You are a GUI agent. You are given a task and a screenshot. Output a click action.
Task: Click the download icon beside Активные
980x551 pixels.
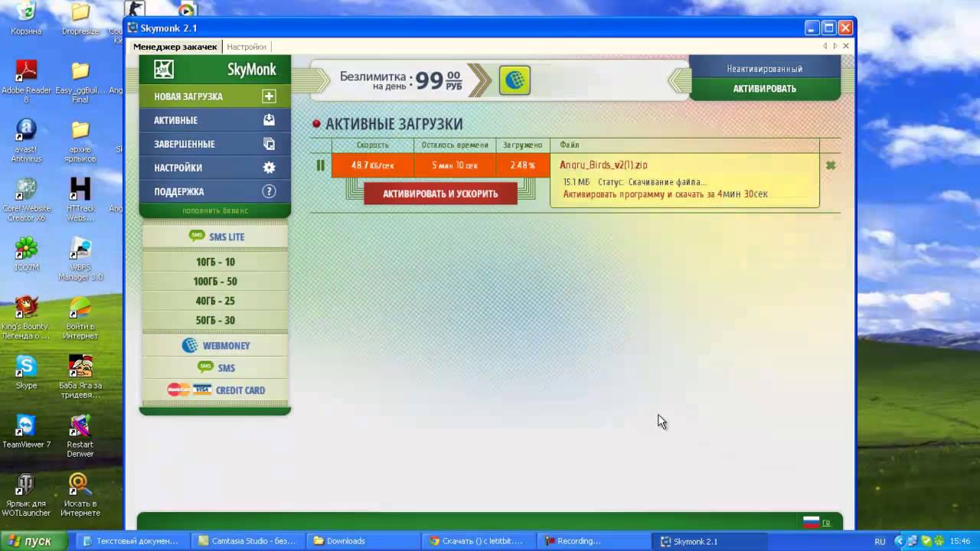pyautogui.click(x=269, y=120)
